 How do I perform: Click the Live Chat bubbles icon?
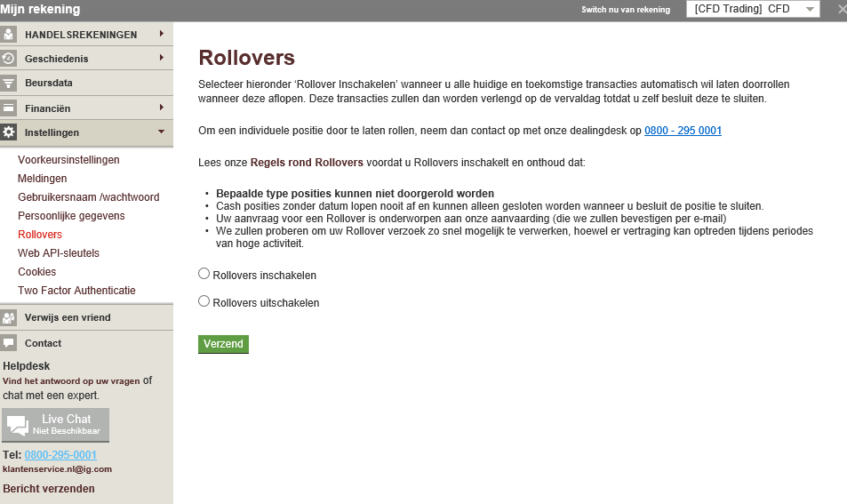click(x=18, y=425)
